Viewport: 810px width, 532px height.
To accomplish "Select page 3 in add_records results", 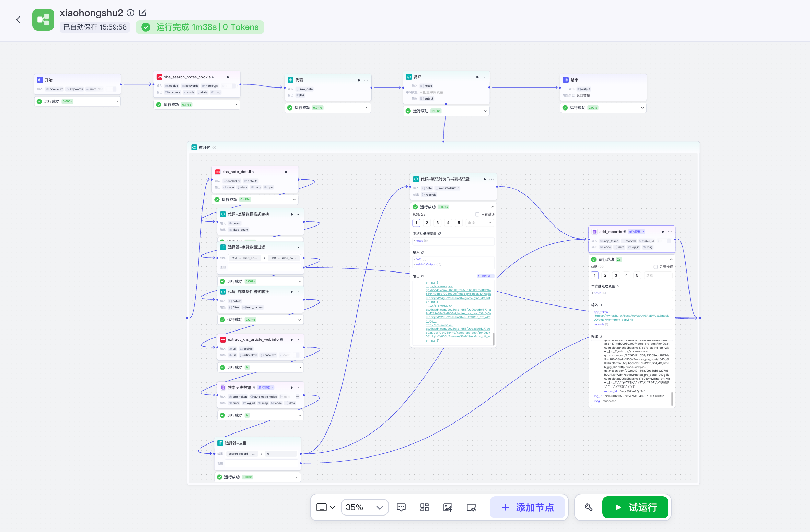I will click(x=616, y=276).
